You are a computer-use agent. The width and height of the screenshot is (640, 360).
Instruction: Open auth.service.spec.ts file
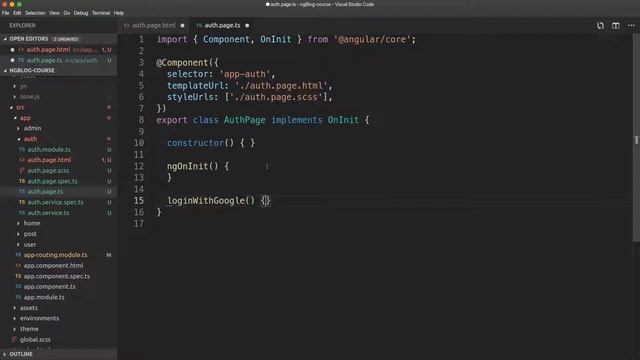[x=58, y=202]
